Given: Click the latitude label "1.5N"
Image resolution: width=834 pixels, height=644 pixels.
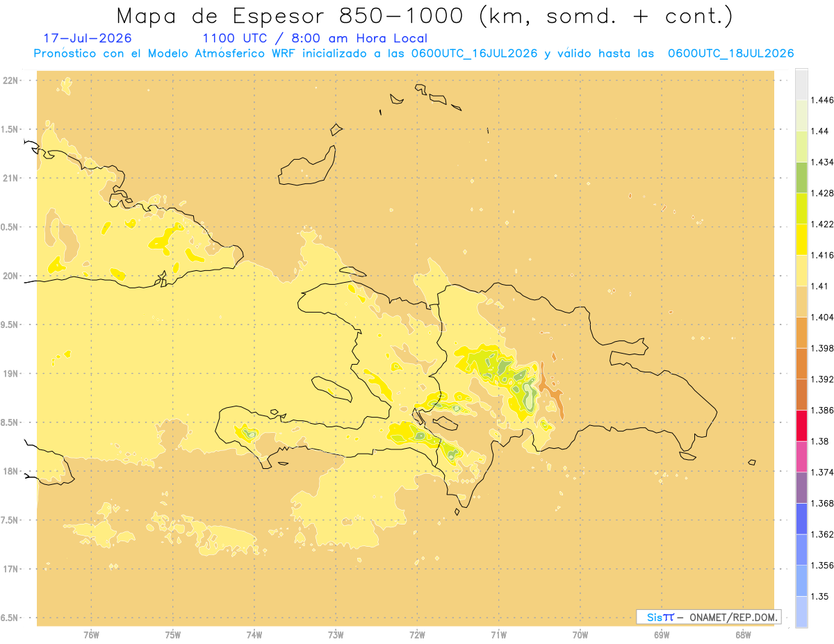Looking at the screenshot, I should (10, 129).
